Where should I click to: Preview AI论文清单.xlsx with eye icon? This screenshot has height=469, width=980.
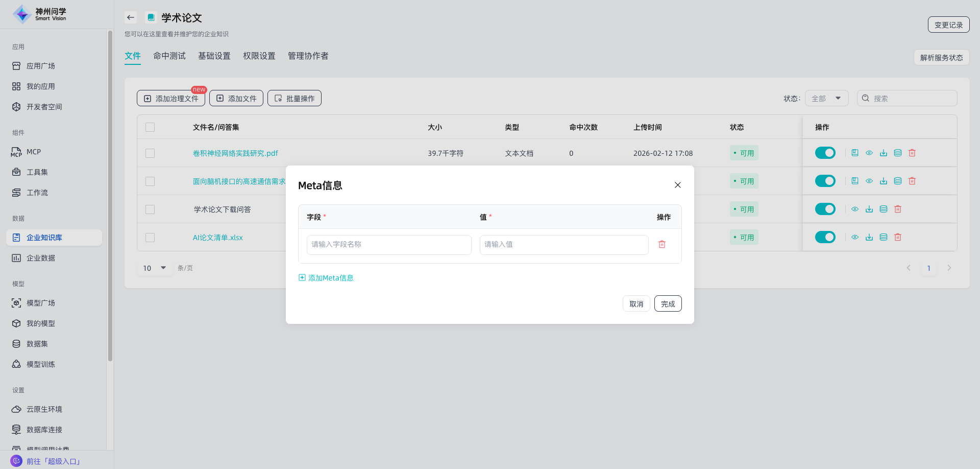tap(855, 237)
